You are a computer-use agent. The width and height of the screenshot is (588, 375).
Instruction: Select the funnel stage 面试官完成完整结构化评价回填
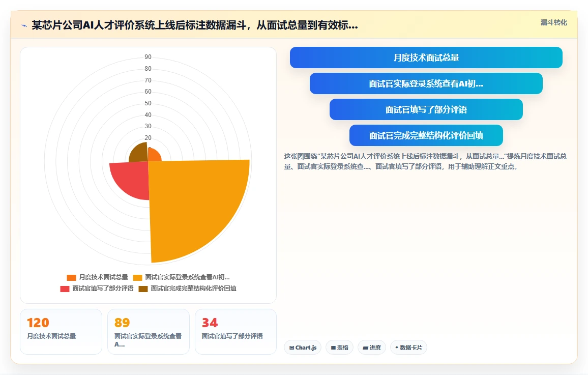426,135
